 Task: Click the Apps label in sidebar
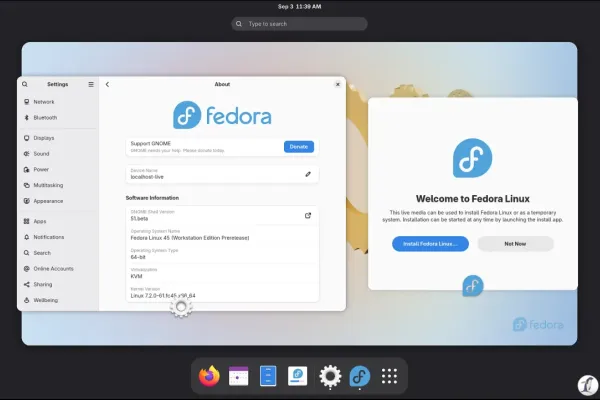click(40, 221)
